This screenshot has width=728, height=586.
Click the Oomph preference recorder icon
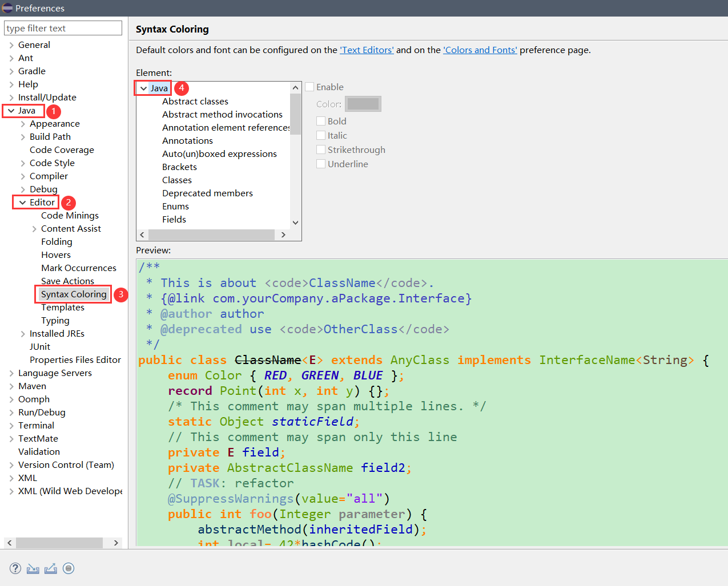[69, 568]
